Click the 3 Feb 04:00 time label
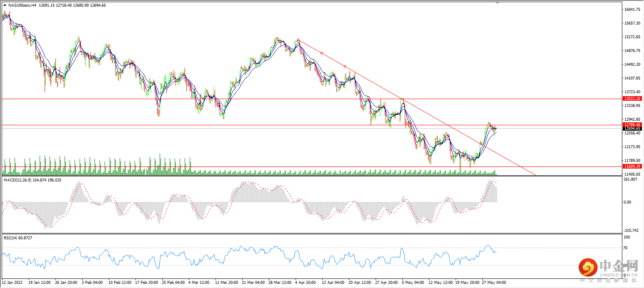Screen dimensions: 644x288 (93, 282)
